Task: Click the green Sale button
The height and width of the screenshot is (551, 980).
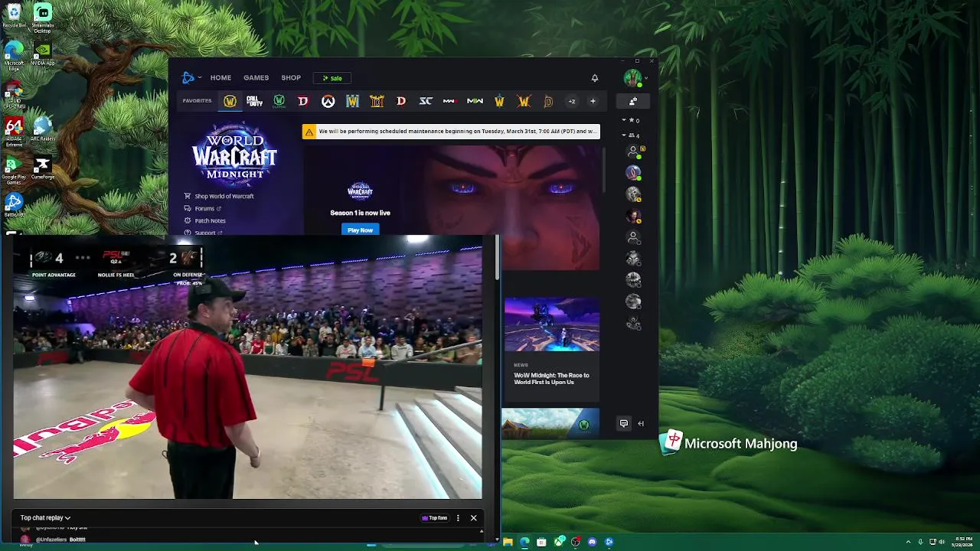Action: point(332,78)
